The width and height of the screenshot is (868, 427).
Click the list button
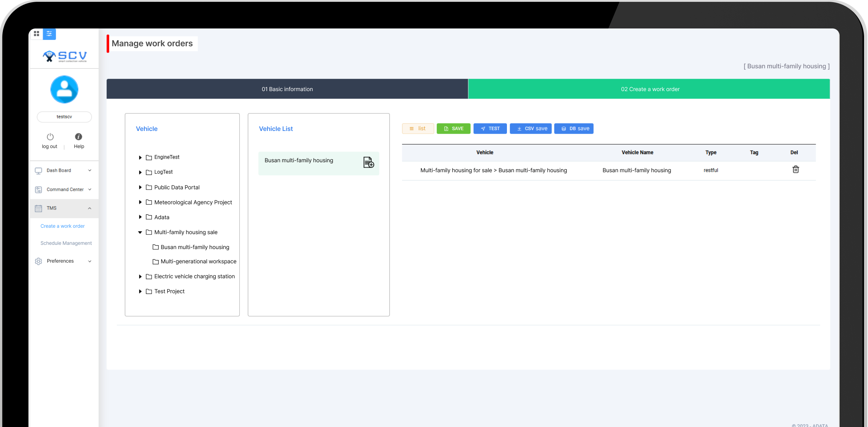[418, 128]
